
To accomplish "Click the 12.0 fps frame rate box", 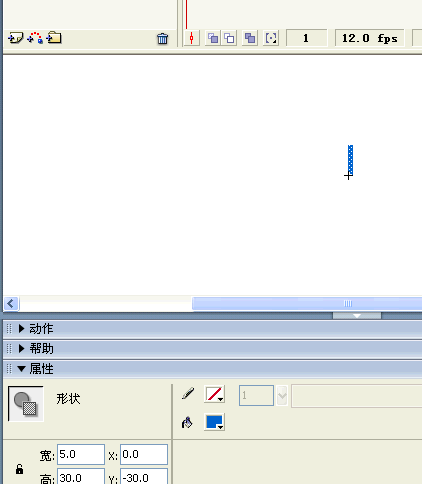I will click(x=369, y=38).
